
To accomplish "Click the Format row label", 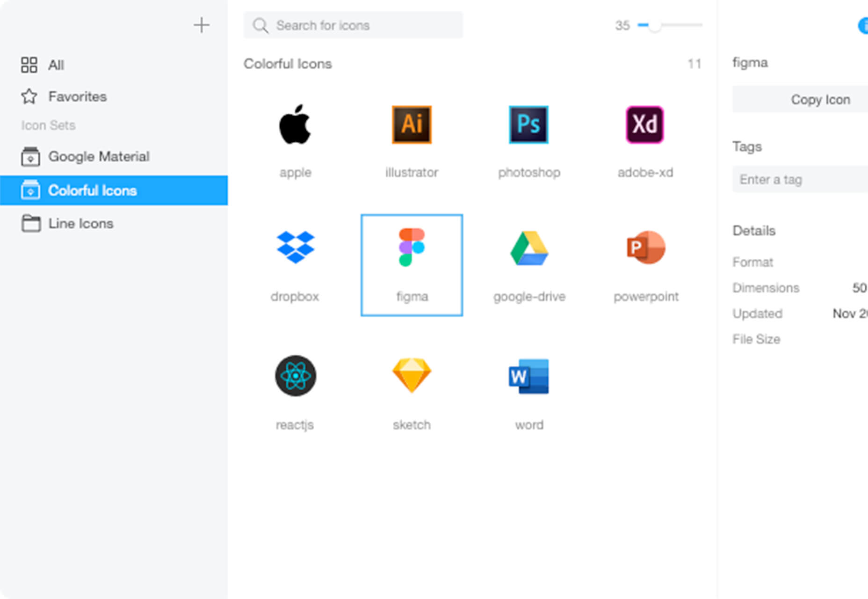I will point(752,262).
